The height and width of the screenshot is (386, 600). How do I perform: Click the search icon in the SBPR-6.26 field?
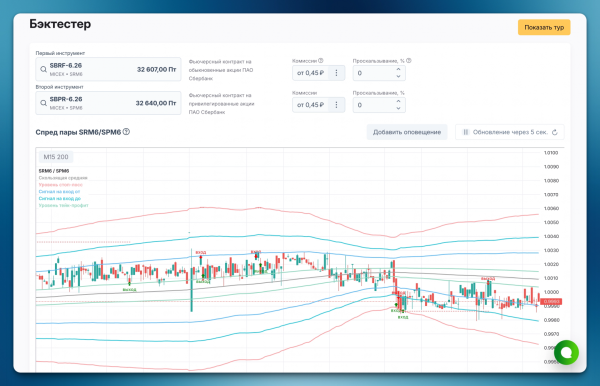43,103
